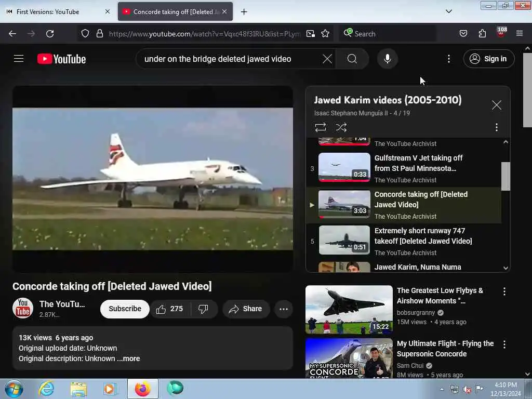Open playlist three-dot options menu
The image size is (532, 399).
[496, 127]
